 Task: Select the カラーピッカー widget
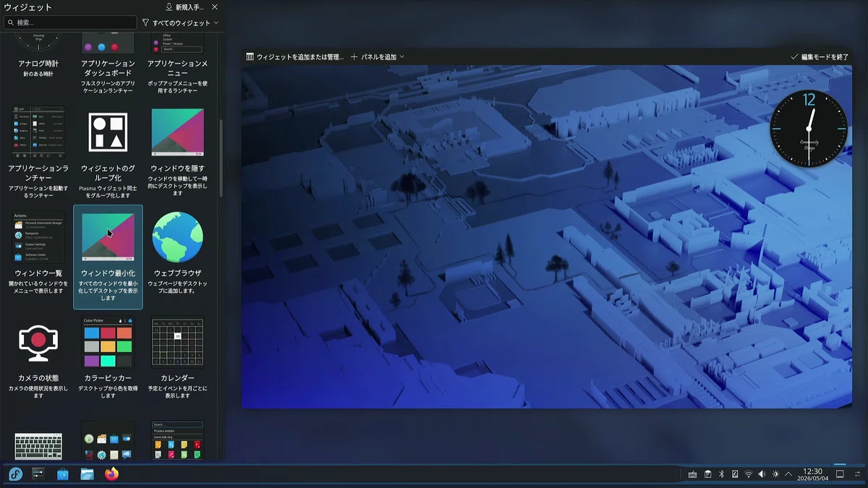point(108,343)
